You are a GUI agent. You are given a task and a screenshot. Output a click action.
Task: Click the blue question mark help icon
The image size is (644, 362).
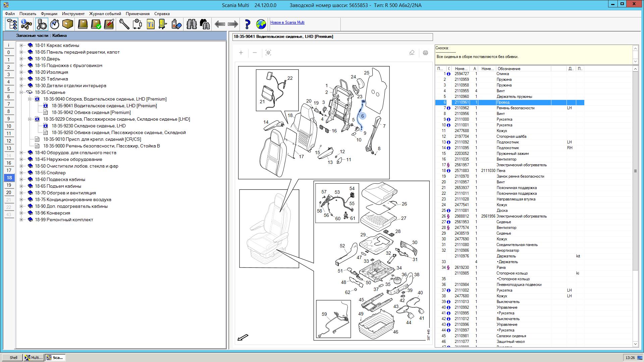tap(247, 24)
